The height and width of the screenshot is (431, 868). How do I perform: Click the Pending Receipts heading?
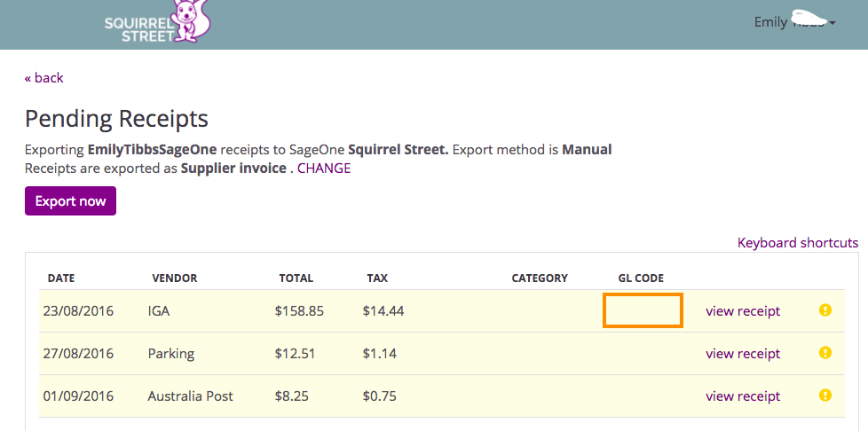pos(117,119)
